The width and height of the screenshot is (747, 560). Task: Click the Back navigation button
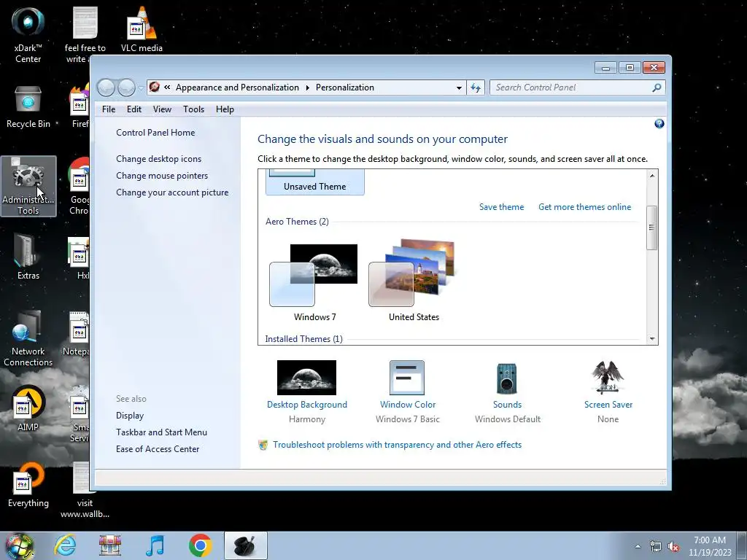coord(106,87)
